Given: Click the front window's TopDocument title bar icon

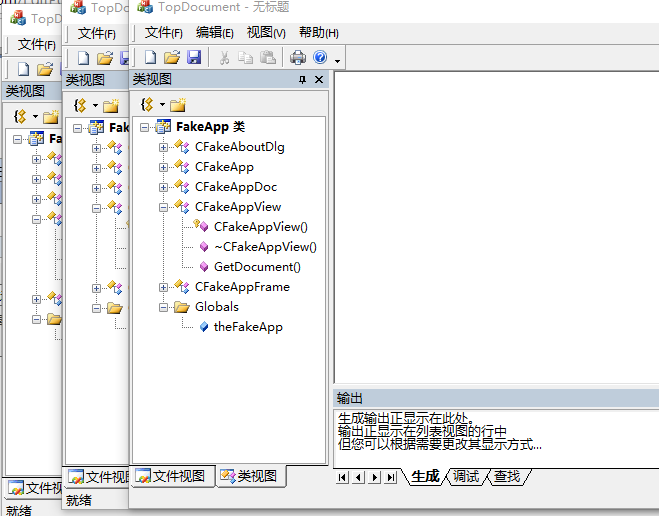Looking at the screenshot, I should pos(145,6).
